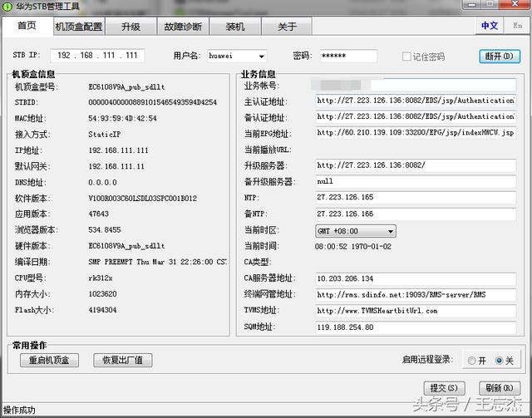Click 应用版本 value 47643
The width and height of the screenshot is (532, 418).
98,214
